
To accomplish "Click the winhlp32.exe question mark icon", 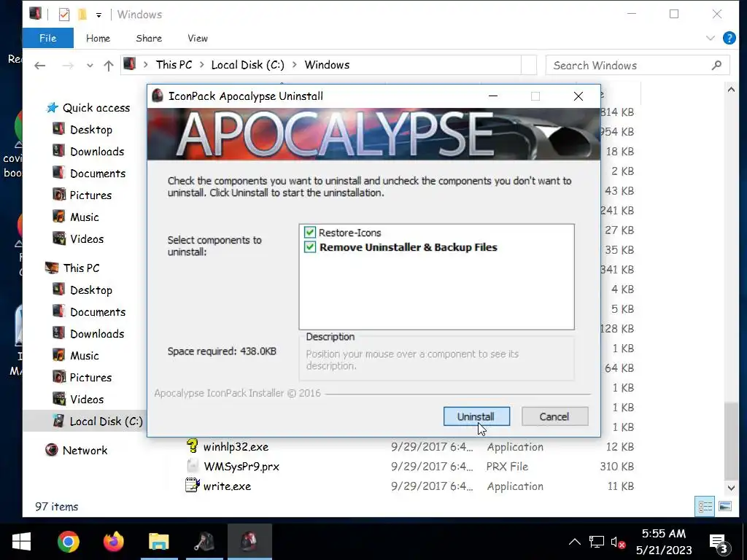I will [193, 446].
